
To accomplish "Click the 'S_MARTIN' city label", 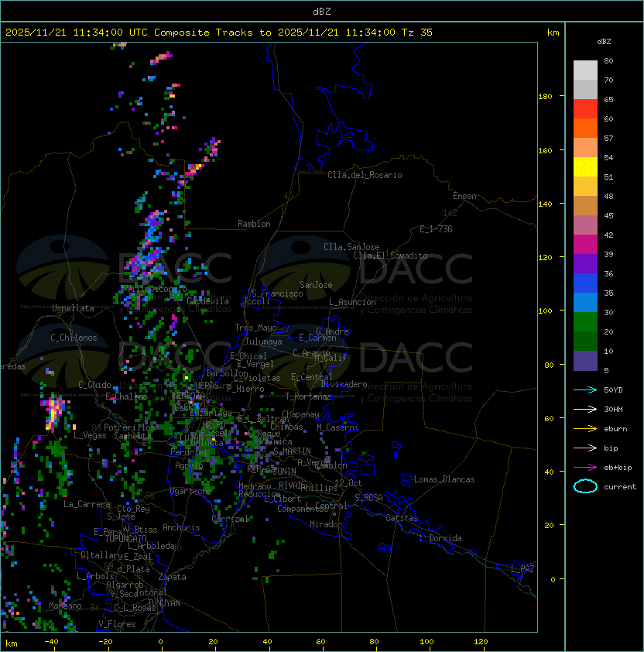I will tap(292, 451).
